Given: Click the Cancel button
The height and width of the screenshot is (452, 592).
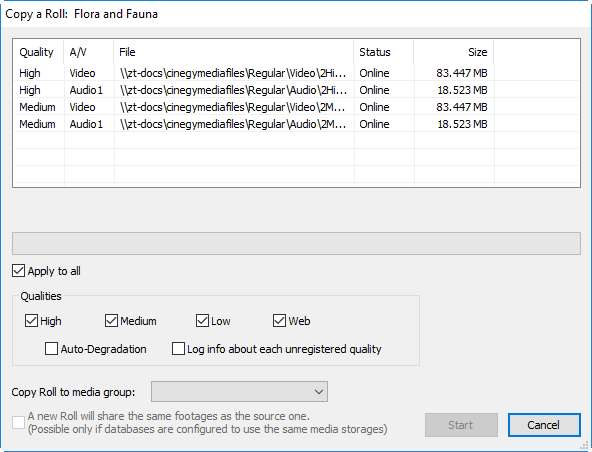Looking at the screenshot, I should click(544, 425).
